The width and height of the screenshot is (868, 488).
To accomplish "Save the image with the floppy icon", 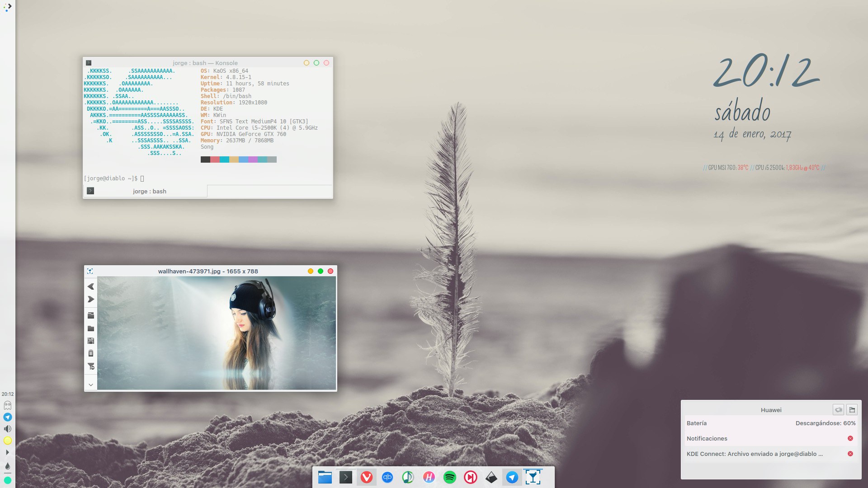I will (x=90, y=341).
